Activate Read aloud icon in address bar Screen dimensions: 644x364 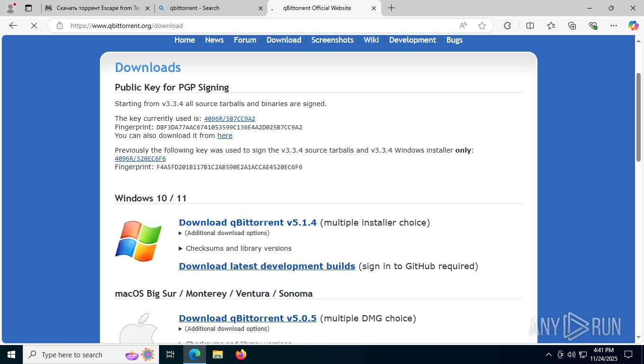463,26
